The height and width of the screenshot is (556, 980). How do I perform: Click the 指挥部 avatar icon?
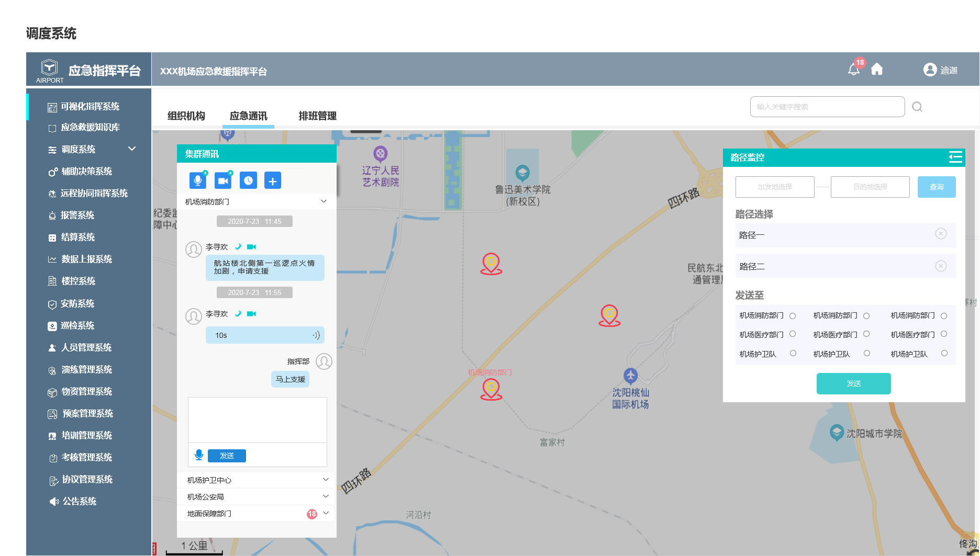click(324, 361)
